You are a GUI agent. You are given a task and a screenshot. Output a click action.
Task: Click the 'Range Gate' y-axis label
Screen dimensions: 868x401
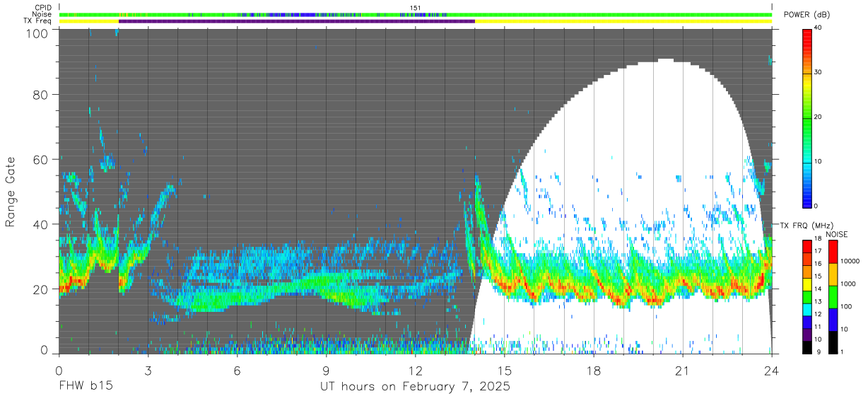coord(11,191)
